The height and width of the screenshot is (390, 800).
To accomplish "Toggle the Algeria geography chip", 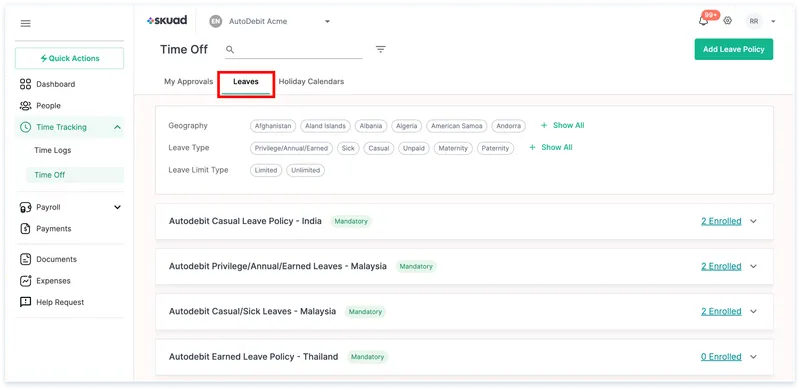I will tap(407, 126).
